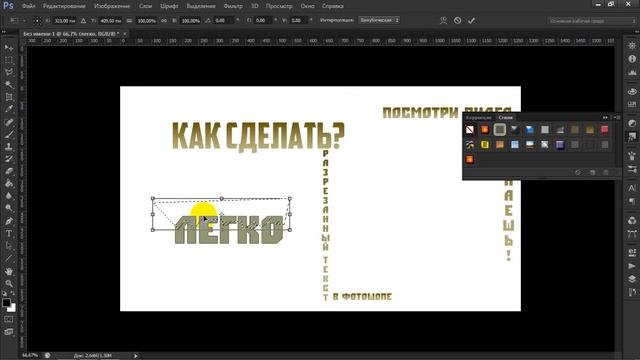Select the Line shape tool
This screenshot has height=360, width=640.
tap(9, 258)
